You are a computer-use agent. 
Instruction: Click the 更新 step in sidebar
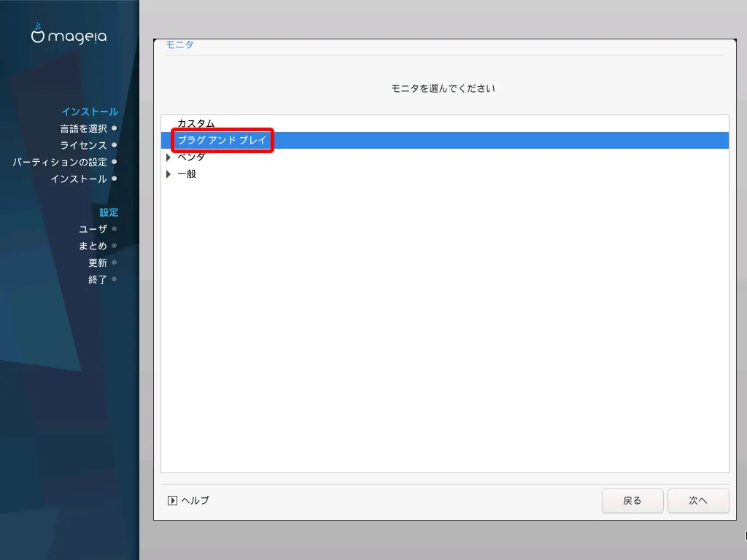[98, 262]
